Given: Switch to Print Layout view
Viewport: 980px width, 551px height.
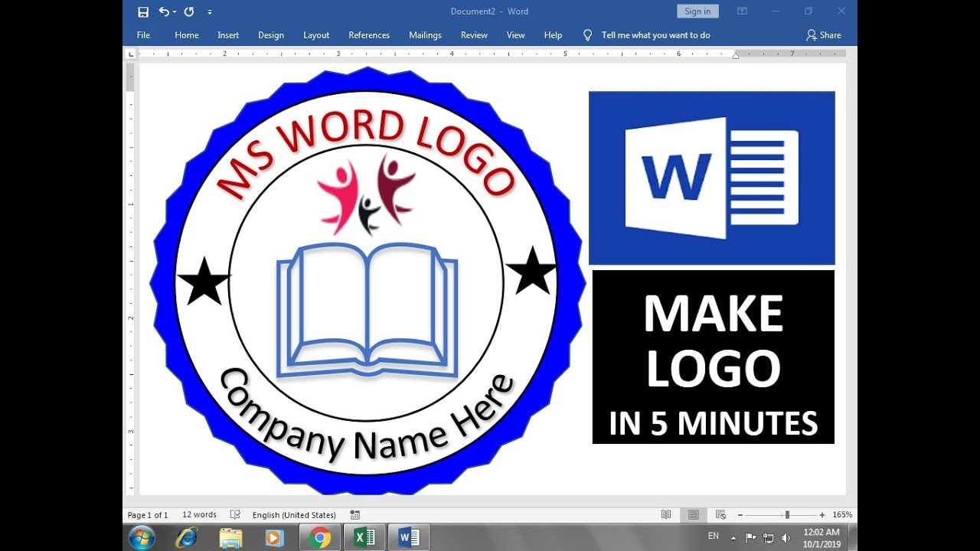Looking at the screenshot, I should coord(693,515).
